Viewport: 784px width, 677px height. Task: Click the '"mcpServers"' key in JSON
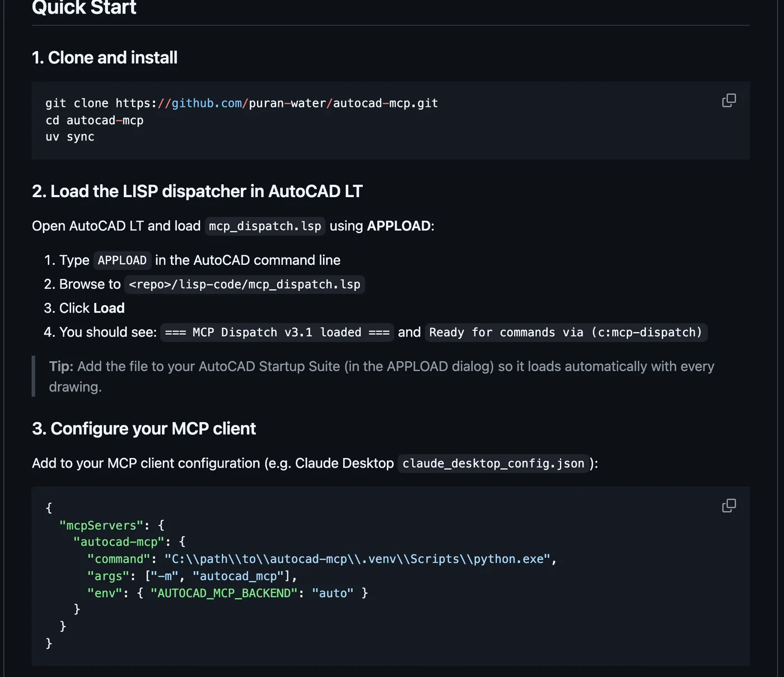tap(101, 525)
